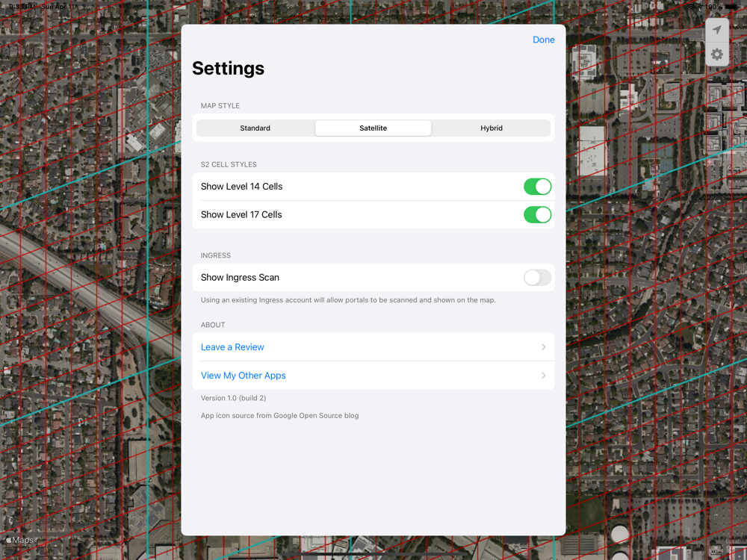
Task: Click the S2 CELL STYLES section header
Action: click(229, 165)
